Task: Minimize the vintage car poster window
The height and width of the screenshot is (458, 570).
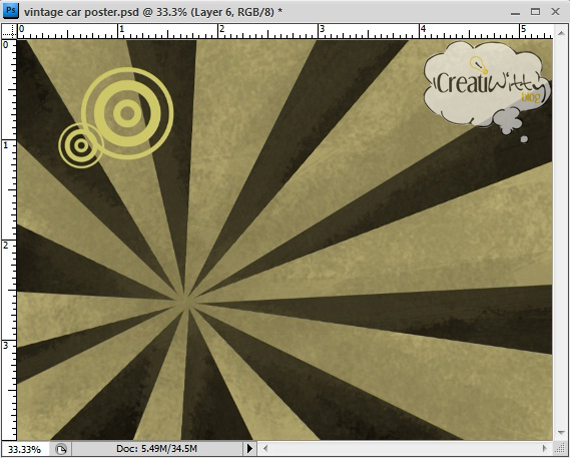Action: click(x=515, y=12)
